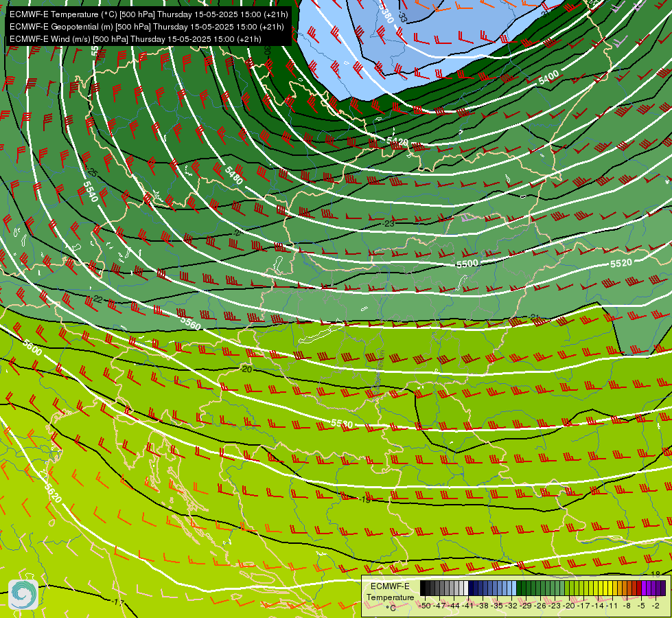Click the -33 isotherm label

[x=402, y=17]
